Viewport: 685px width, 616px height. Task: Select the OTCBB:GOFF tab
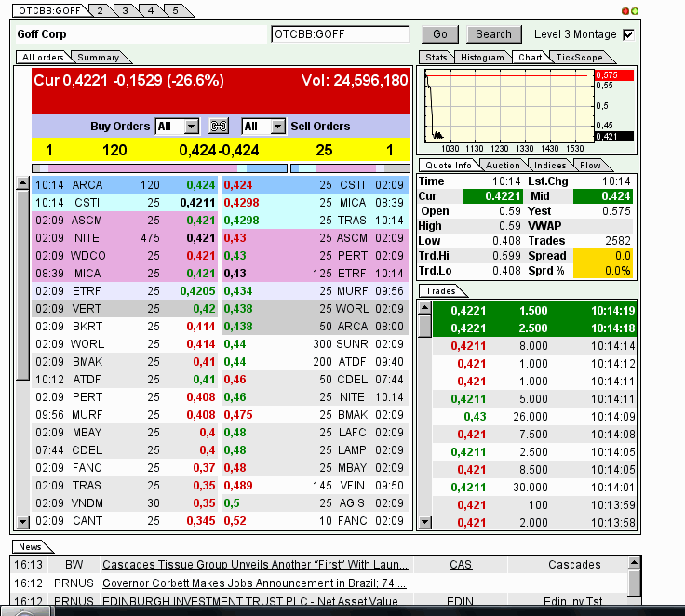coord(49,10)
